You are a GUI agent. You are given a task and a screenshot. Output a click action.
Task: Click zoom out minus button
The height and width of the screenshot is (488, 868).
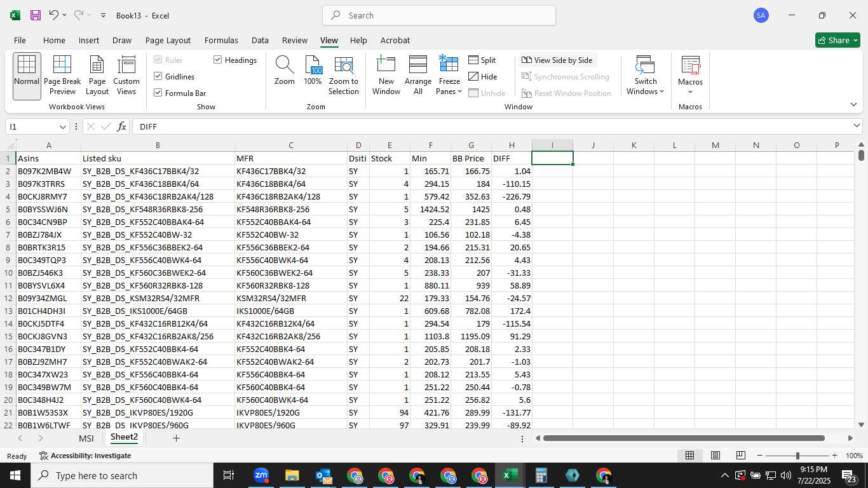click(x=760, y=456)
